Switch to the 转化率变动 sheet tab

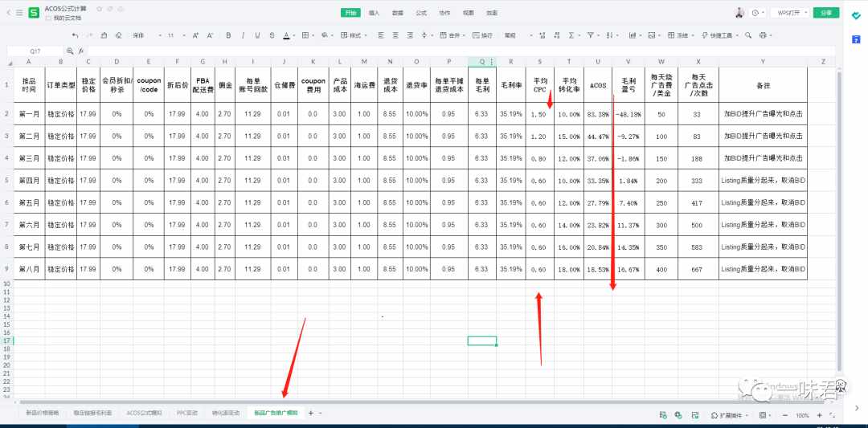point(226,413)
